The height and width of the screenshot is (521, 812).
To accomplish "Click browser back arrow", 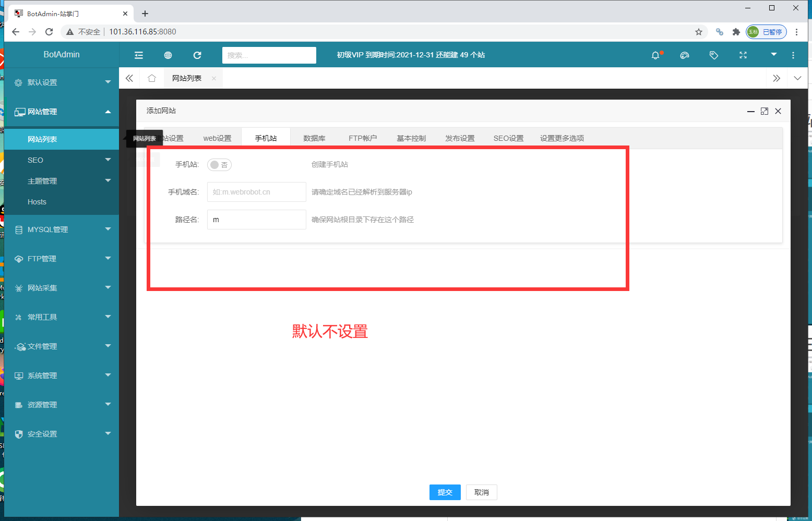I will pos(16,32).
